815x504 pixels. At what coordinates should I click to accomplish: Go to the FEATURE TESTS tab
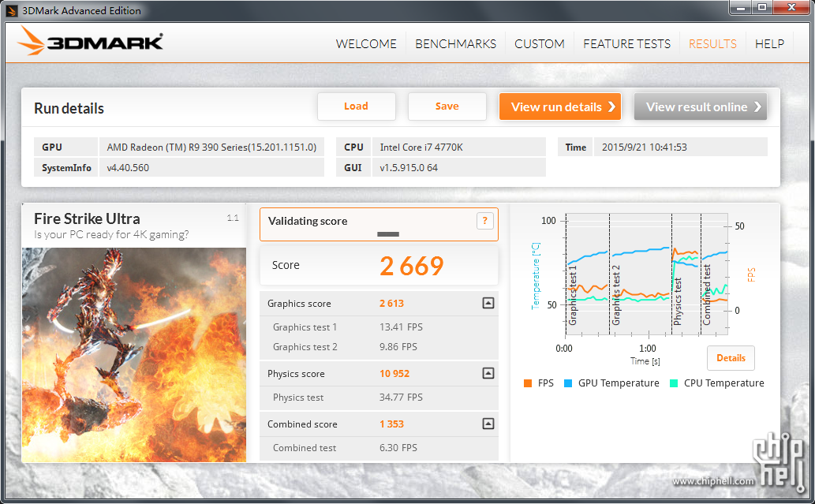point(626,44)
